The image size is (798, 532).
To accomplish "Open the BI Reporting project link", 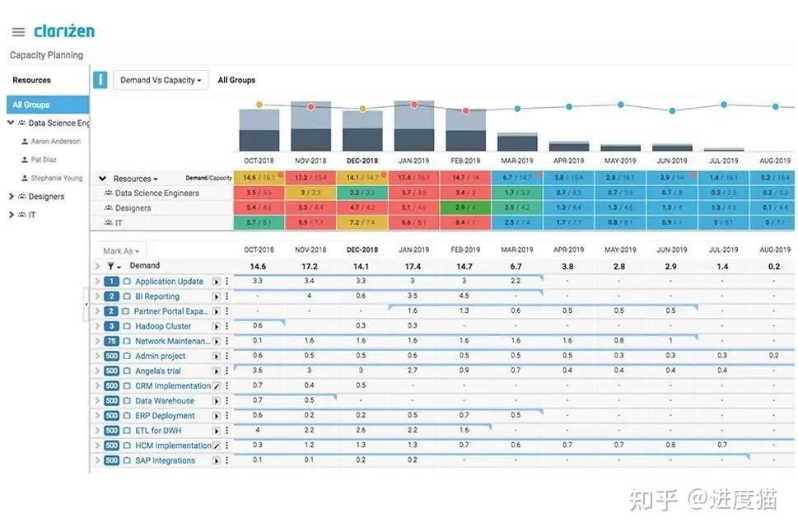I will pos(157,296).
